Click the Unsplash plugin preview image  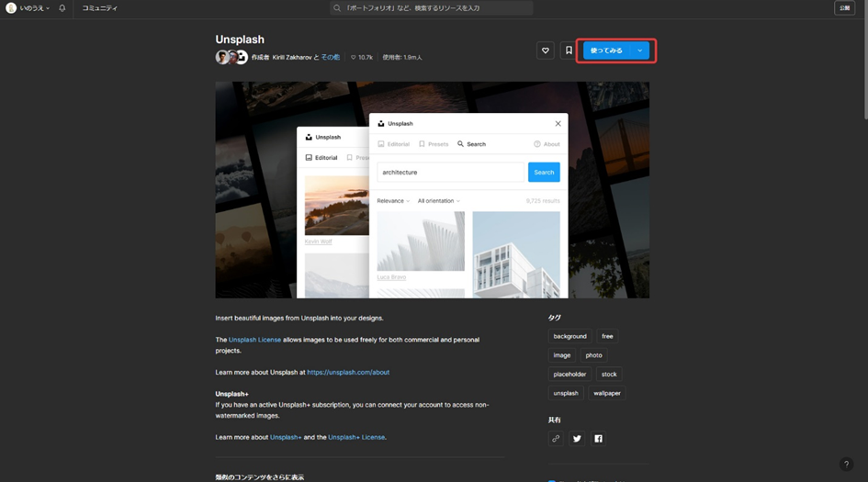pos(433,190)
